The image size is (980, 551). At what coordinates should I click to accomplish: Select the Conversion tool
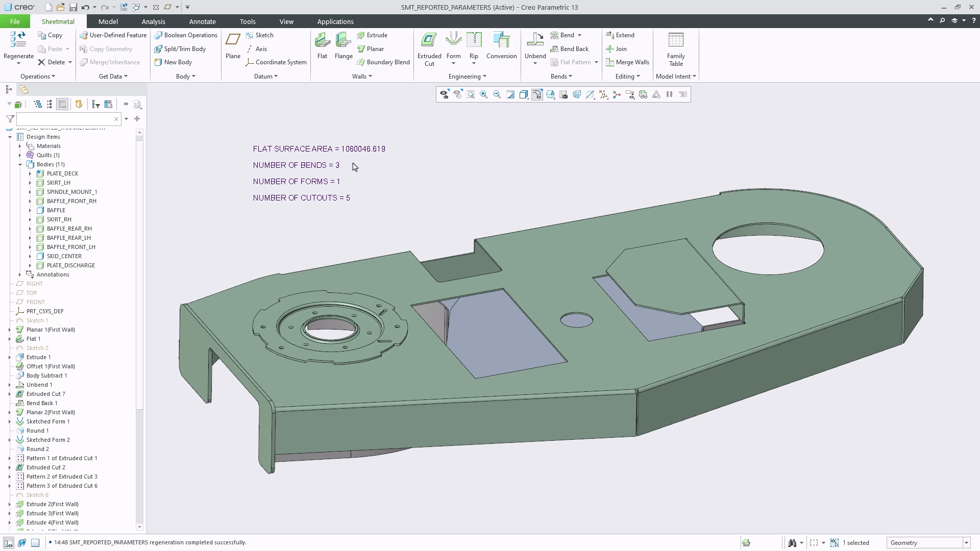(x=501, y=46)
